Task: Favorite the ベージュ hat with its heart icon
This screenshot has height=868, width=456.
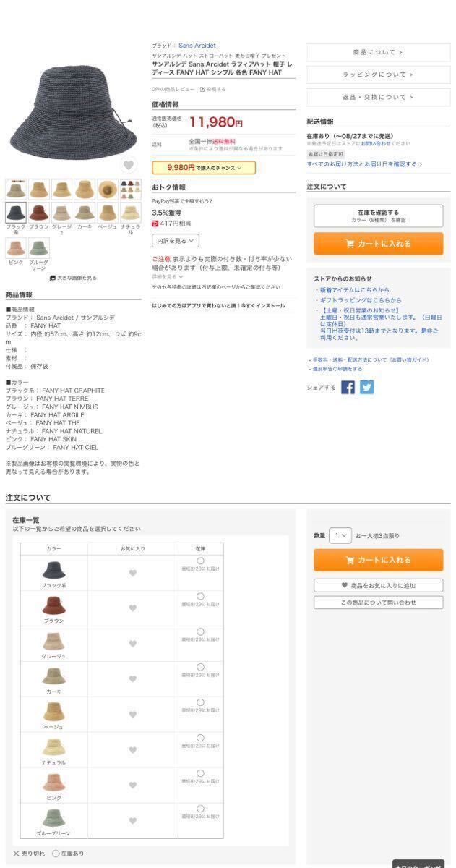Action: click(x=133, y=715)
